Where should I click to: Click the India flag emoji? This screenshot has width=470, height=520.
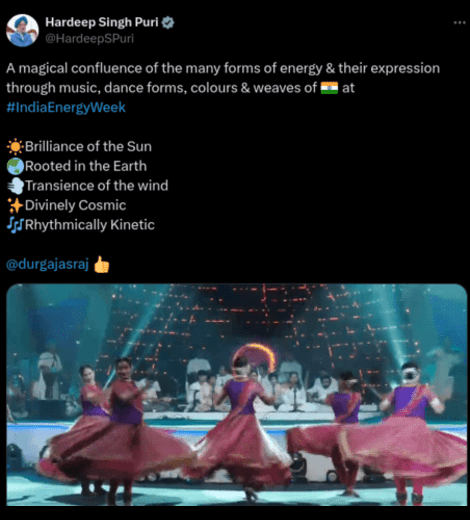329,88
